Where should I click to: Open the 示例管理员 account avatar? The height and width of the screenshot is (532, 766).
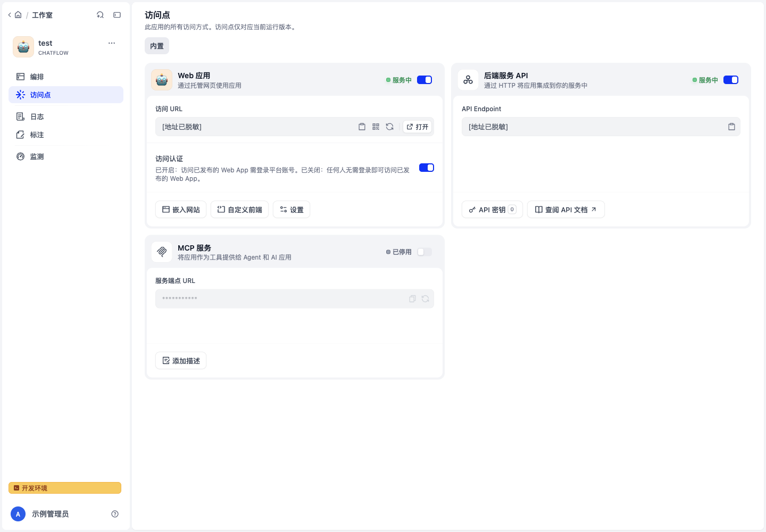pos(18,514)
